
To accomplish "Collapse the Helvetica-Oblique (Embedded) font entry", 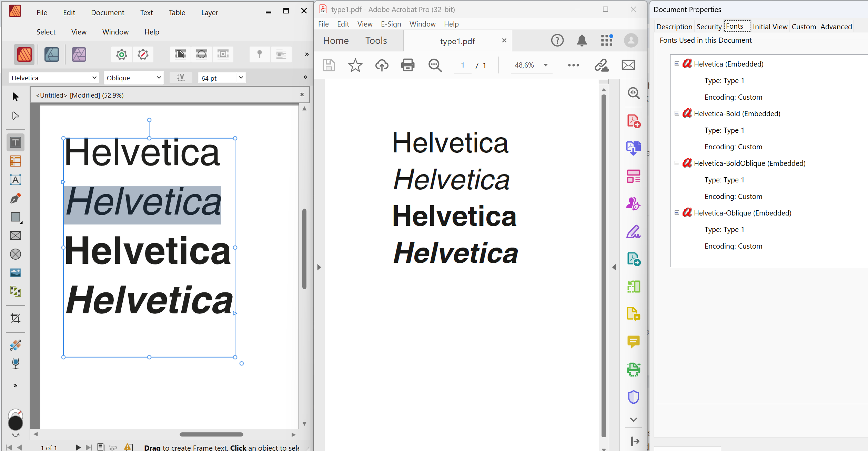I will point(677,213).
